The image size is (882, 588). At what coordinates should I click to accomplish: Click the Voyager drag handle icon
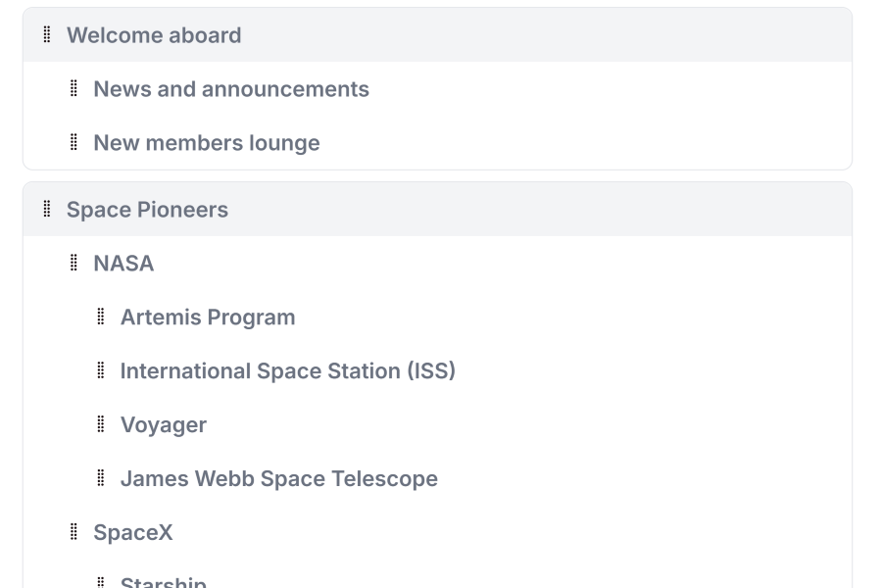(x=101, y=425)
